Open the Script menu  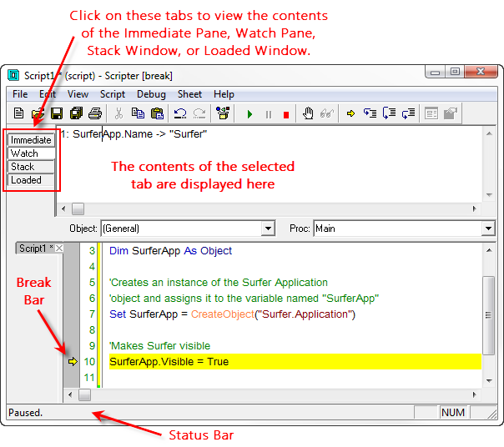click(113, 94)
